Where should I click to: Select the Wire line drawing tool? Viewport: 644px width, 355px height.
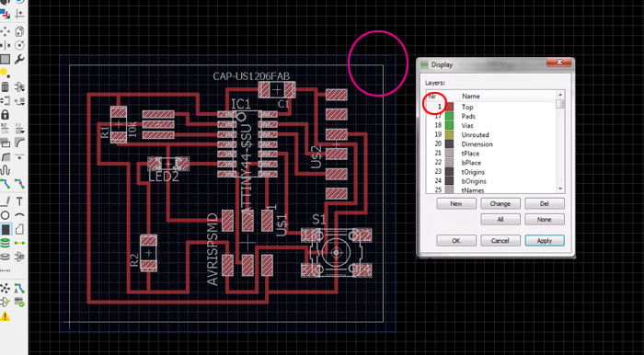tap(5, 201)
